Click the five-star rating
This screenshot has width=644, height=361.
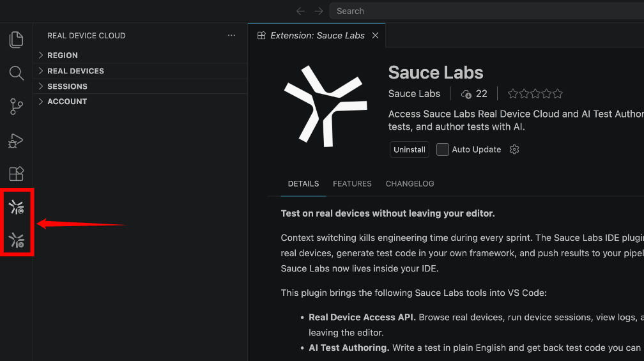535,94
